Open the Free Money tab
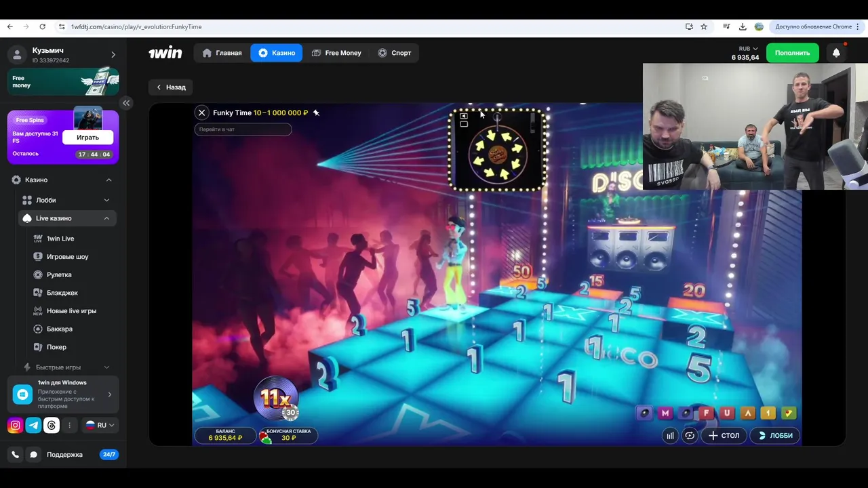The width and height of the screenshot is (868, 488). coord(336,53)
